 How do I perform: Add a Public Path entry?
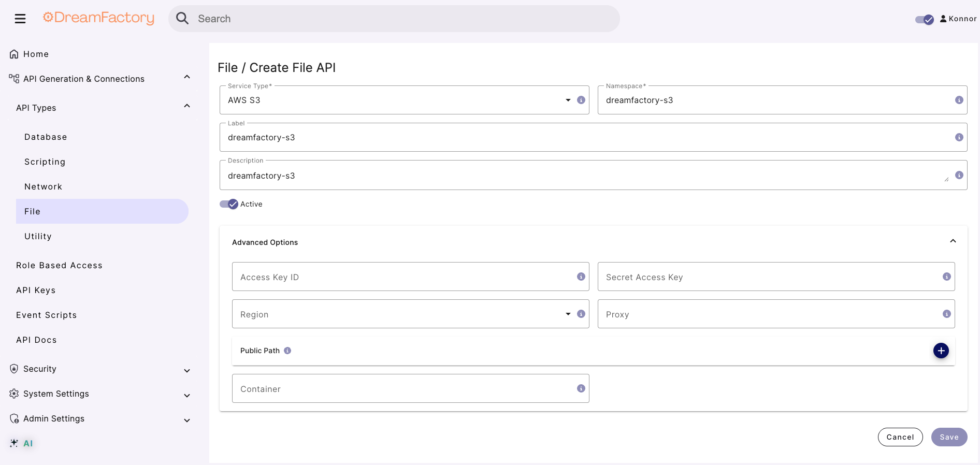(941, 351)
